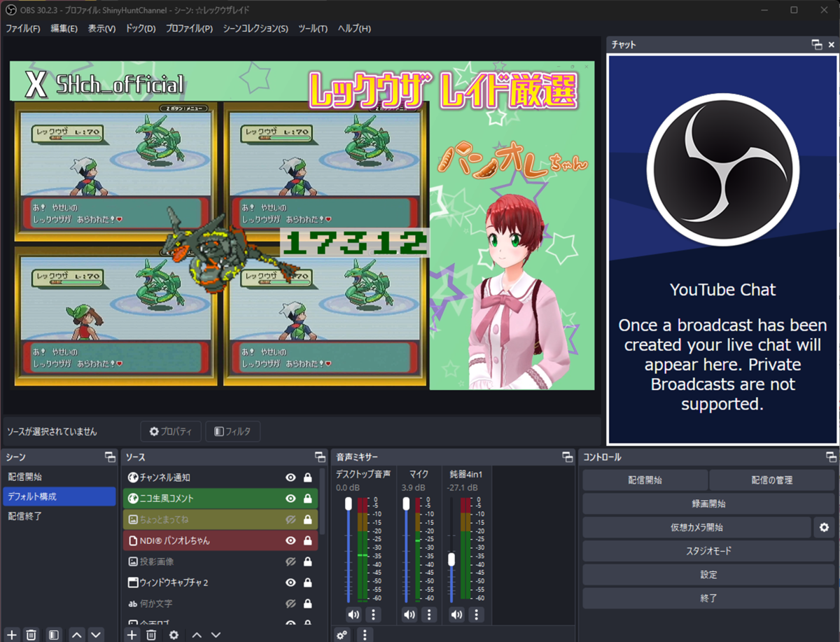Open 鈍器4in1 channel options three-dot menu
This screenshot has height=642, width=840.
pos(476,615)
